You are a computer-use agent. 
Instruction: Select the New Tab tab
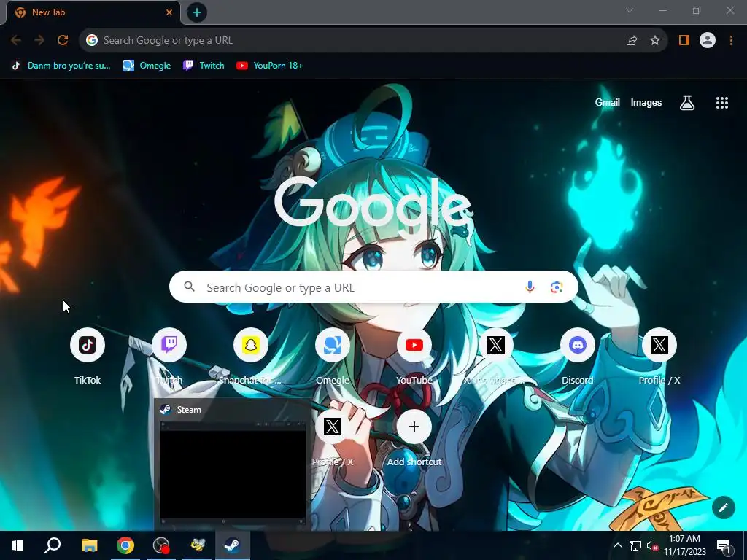pyautogui.click(x=93, y=12)
